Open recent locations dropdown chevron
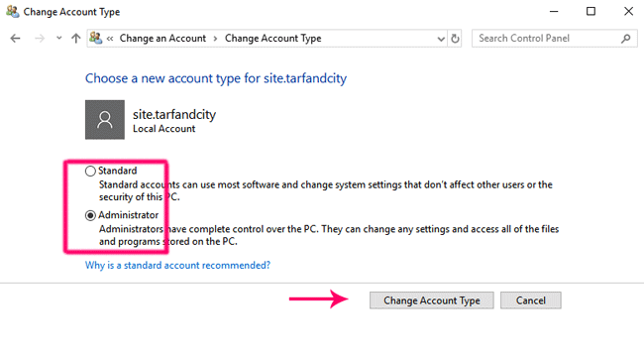The height and width of the screenshot is (357, 644). point(59,39)
